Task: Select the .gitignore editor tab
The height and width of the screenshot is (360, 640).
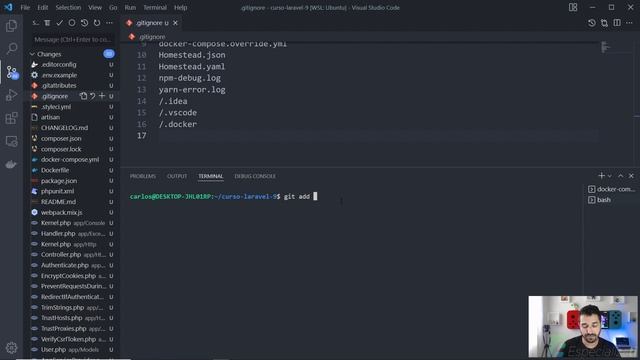Action: [x=152, y=23]
